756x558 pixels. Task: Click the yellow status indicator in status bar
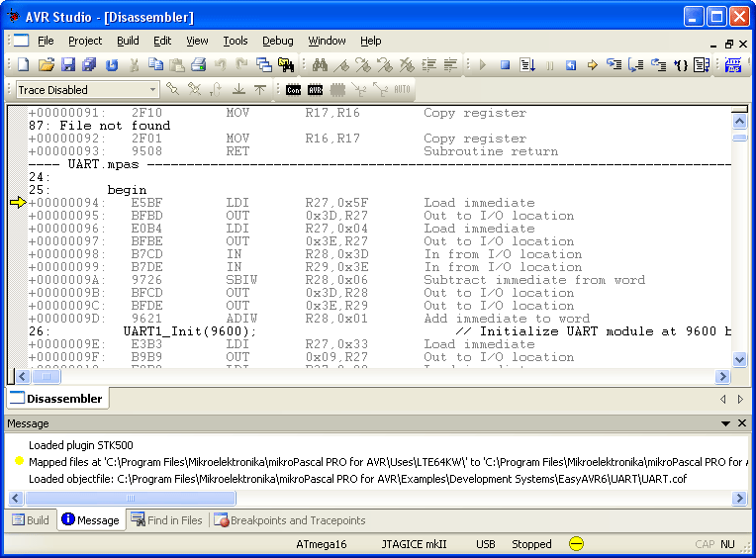576,544
